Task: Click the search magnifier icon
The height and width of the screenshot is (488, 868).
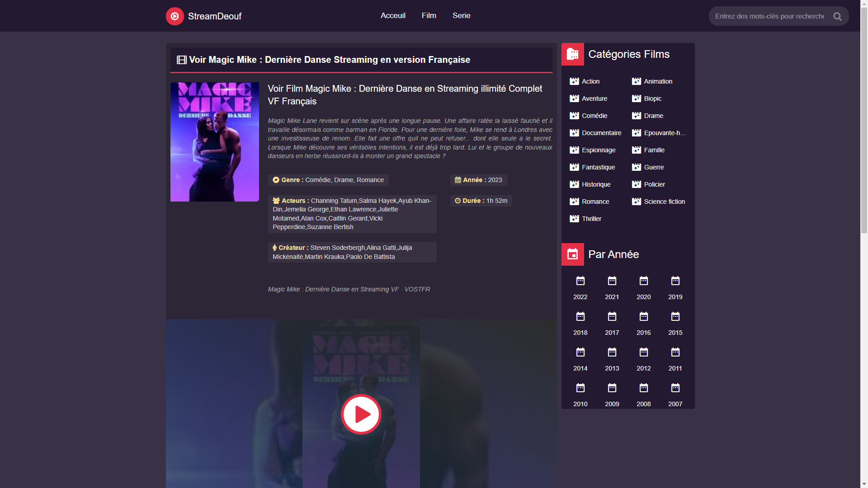Action: (x=837, y=17)
